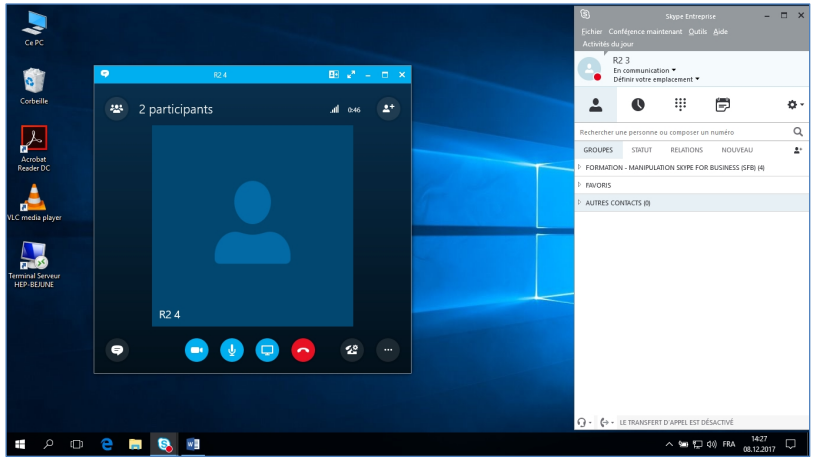The image size is (815, 463).
Task: Open Task View in taskbar
Action: pos(76,444)
